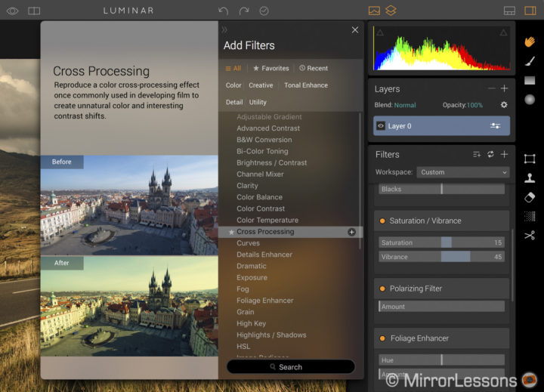Select Channel Mixer filter
The image size is (544, 392).
[x=260, y=174]
